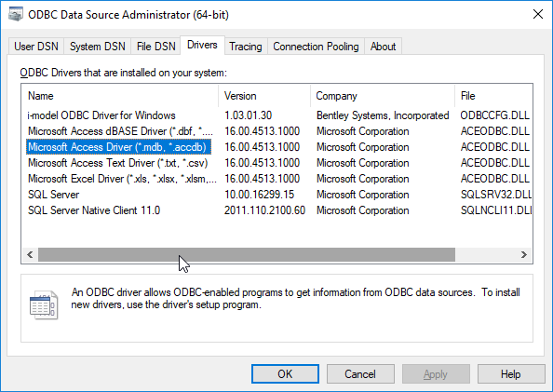Image resolution: width=553 pixels, height=392 pixels.
Task: Click ACEODBC.DLL in the Excel Driver row
Action: [494, 179]
